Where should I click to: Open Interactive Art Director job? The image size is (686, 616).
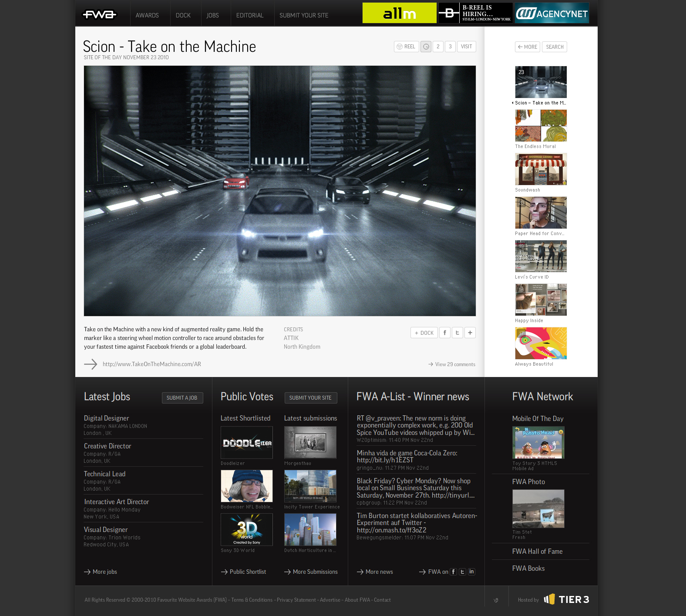coord(116,502)
